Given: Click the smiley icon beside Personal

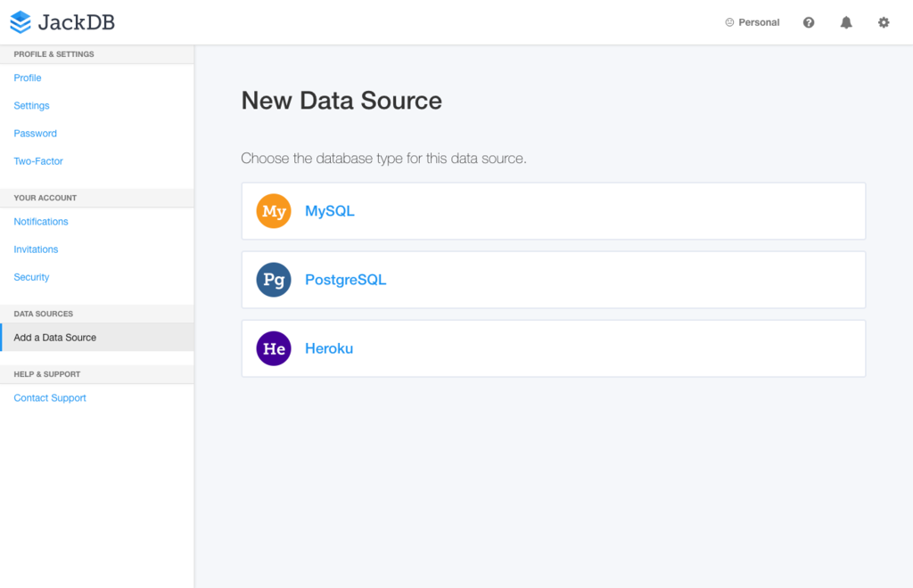Looking at the screenshot, I should (x=729, y=22).
